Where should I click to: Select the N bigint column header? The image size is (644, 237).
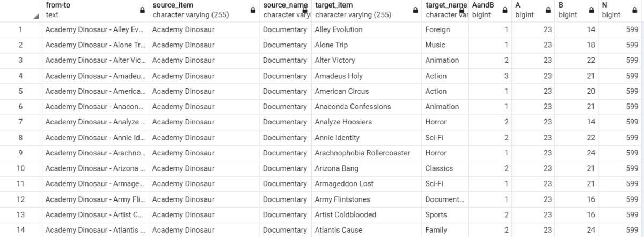tap(621, 11)
